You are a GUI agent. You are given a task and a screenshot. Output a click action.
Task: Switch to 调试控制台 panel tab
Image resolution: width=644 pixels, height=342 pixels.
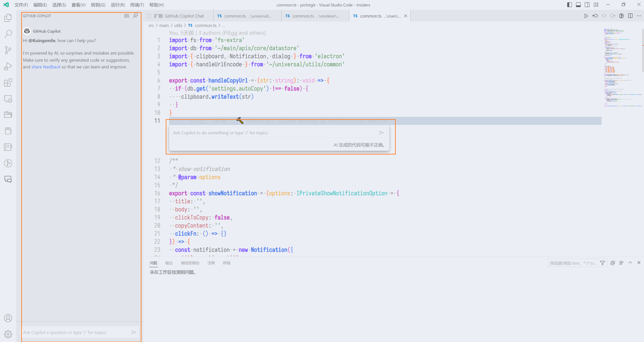click(x=190, y=263)
